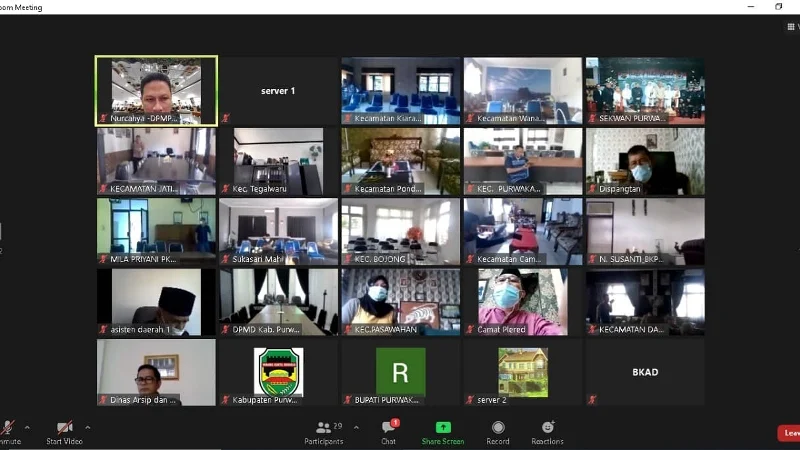Select Nurcahya's highlighted video tile

pos(156,91)
